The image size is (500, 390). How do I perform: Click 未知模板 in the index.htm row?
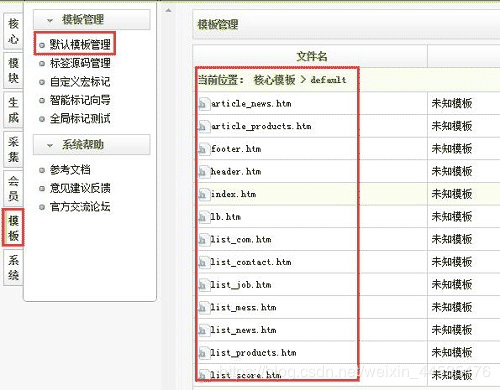tap(452, 194)
